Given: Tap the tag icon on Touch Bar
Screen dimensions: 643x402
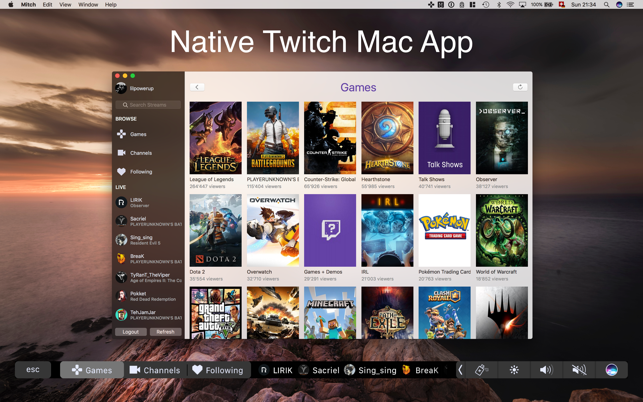Looking at the screenshot, I should [x=481, y=370].
